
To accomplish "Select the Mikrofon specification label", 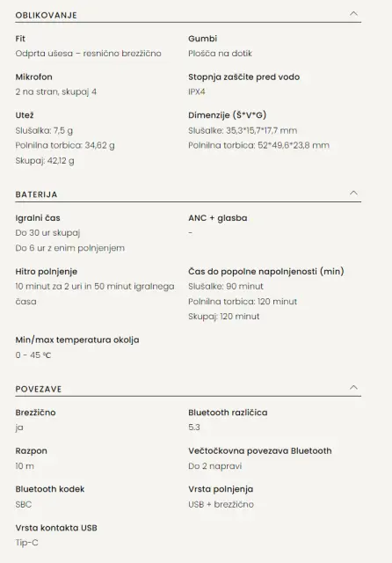I will (x=33, y=77).
